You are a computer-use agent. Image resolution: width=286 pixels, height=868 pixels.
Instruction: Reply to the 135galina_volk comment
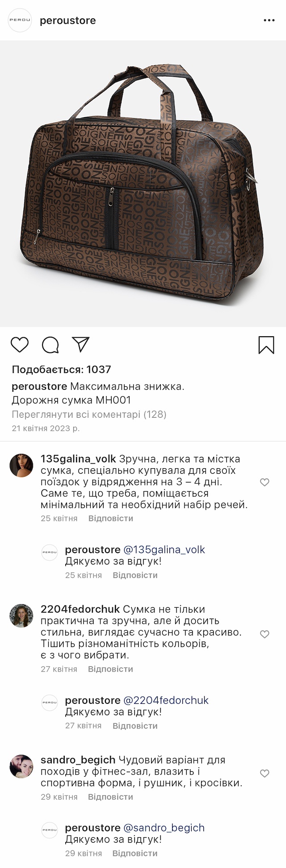(111, 518)
